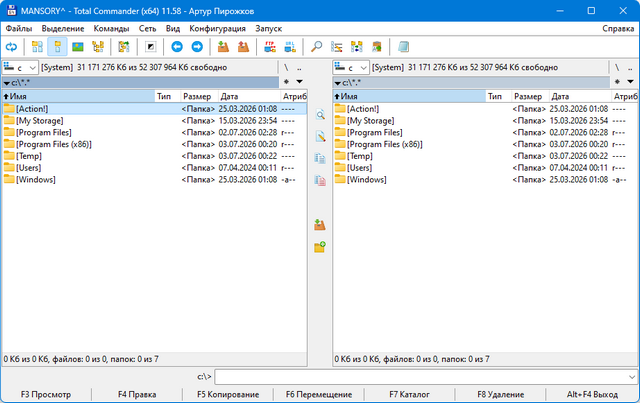
Task: Open FTP connection toolbar icon
Action: click(270, 47)
